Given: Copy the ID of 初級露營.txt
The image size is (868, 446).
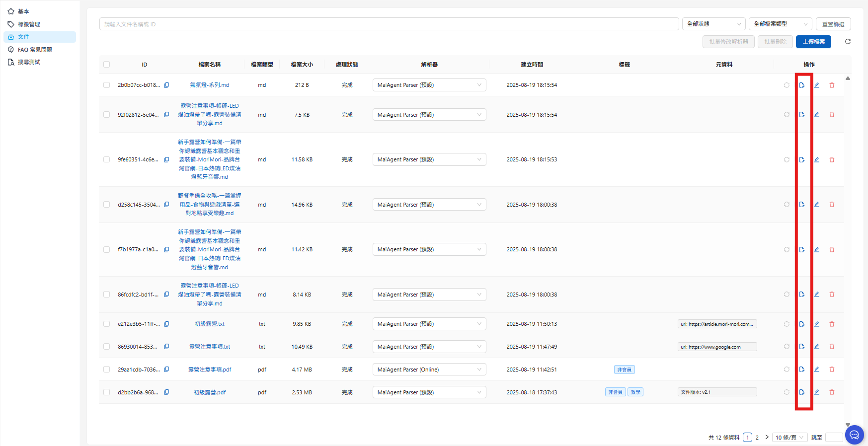Looking at the screenshot, I should coord(166,324).
